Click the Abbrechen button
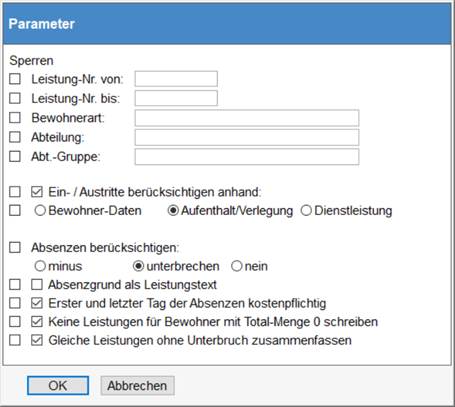 click(137, 386)
